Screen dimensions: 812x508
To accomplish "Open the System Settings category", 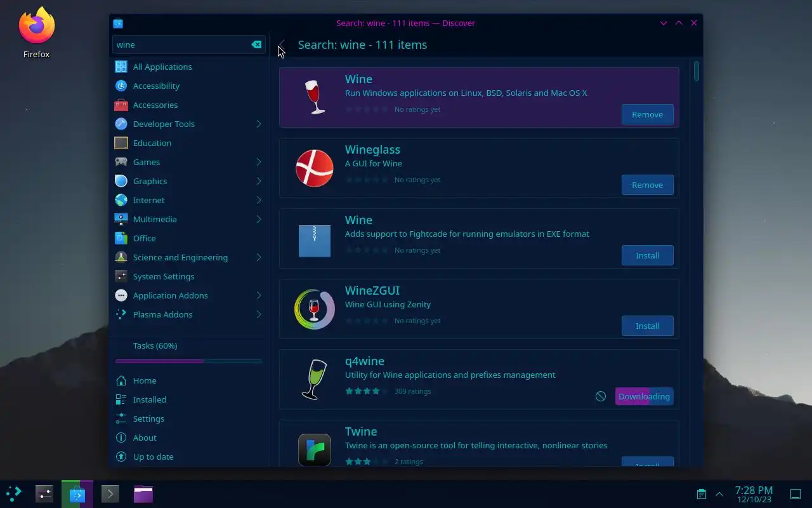I will click(188, 276).
